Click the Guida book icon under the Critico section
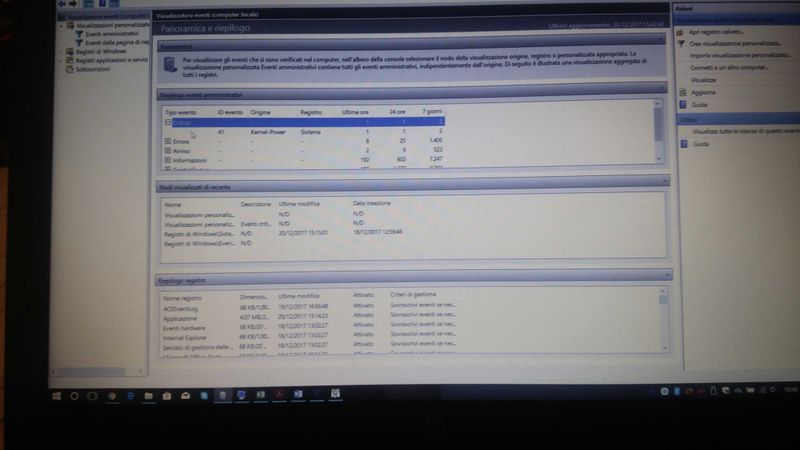Screen dimensions: 800x450 tap(684, 144)
